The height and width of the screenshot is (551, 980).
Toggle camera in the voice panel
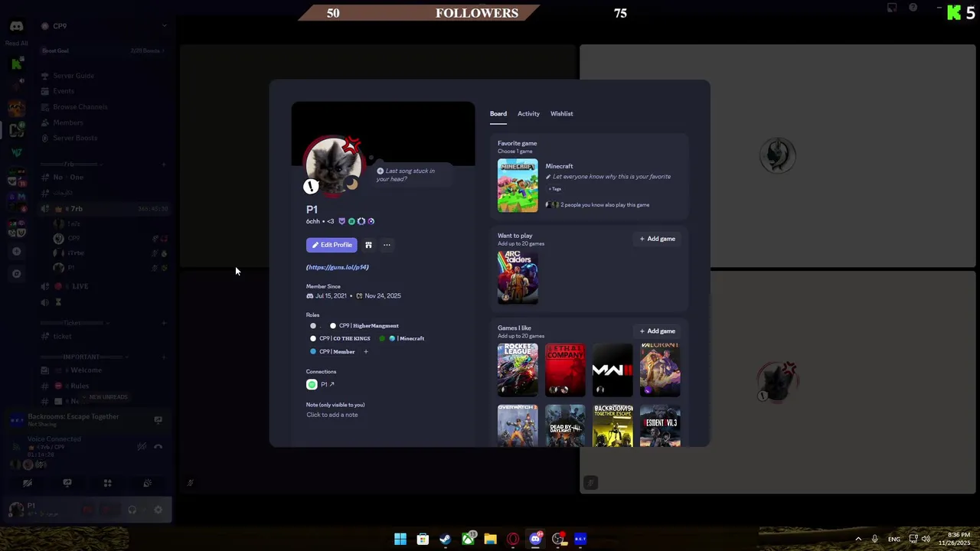tap(28, 483)
